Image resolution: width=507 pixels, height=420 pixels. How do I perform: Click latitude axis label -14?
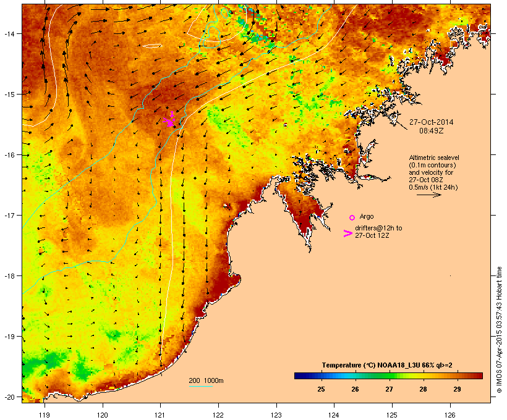9,33
